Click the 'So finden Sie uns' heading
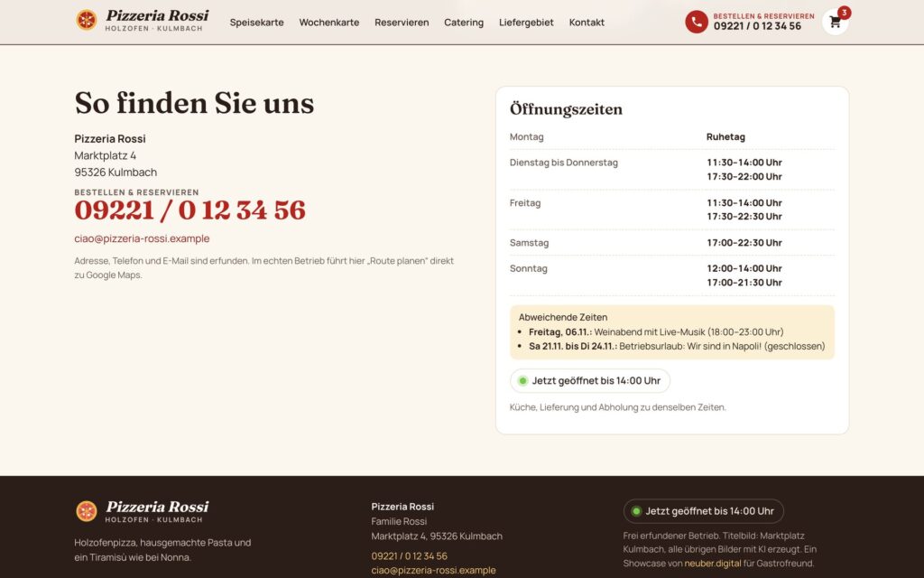Viewport: 924px width, 578px height. [x=194, y=103]
